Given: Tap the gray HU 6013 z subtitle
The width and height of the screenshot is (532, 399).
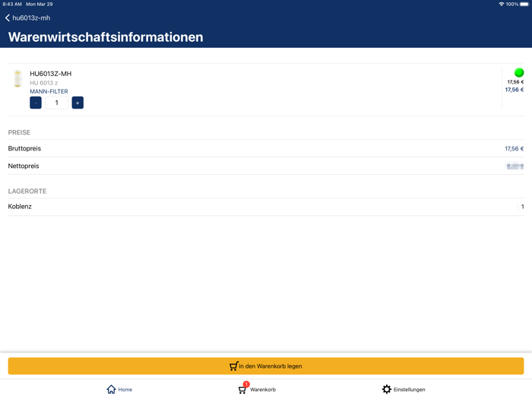Looking at the screenshot, I should tap(44, 83).
